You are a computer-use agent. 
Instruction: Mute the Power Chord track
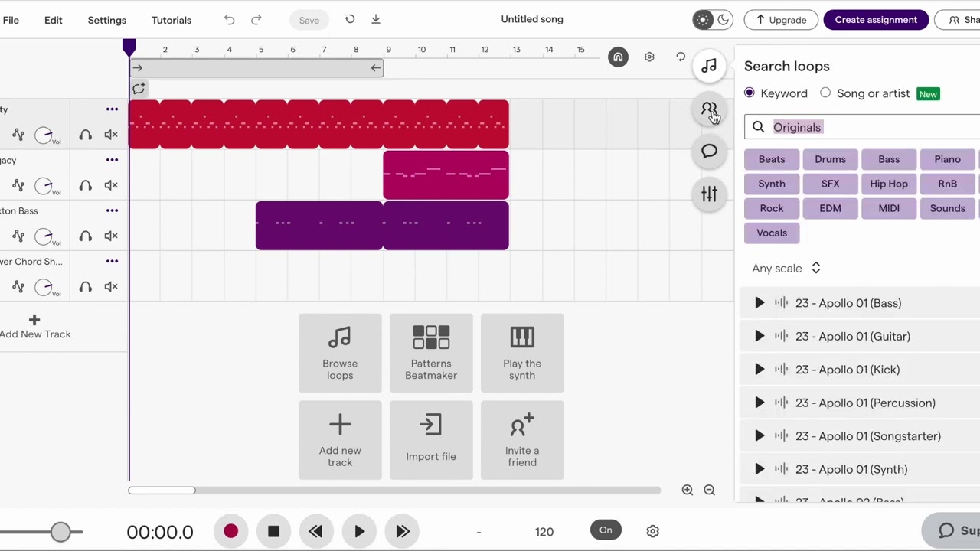point(111,286)
